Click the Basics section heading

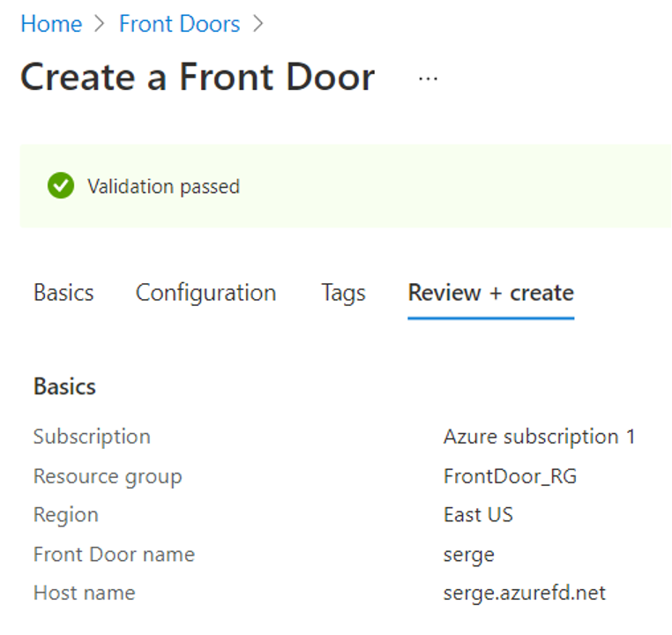[x=64, y=386]
